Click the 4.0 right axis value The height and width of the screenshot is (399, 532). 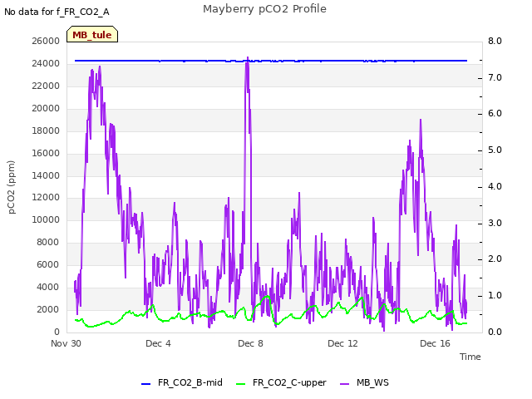pyautogui.click(x=495, y=186)
